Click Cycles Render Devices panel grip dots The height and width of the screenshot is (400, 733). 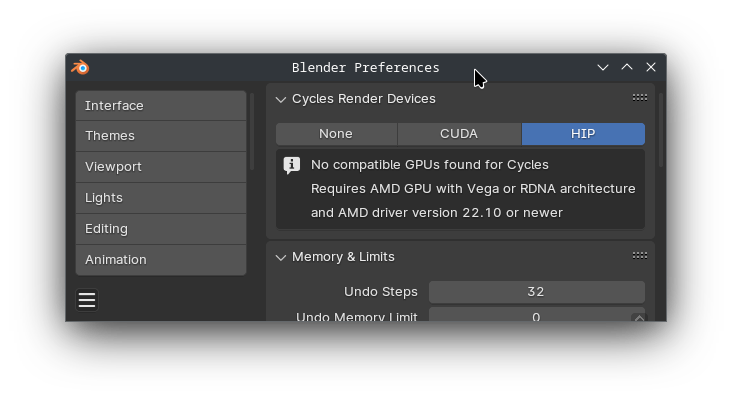(640, 98)
